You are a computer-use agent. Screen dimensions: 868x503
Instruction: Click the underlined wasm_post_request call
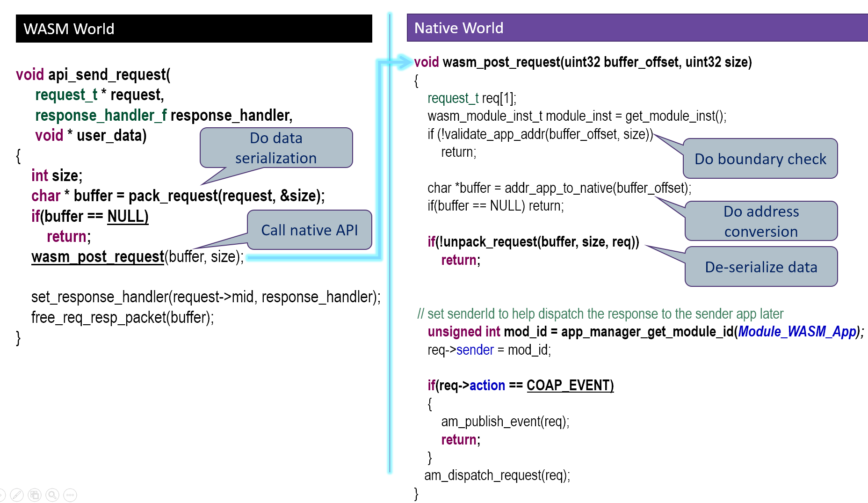click(97, 256)
